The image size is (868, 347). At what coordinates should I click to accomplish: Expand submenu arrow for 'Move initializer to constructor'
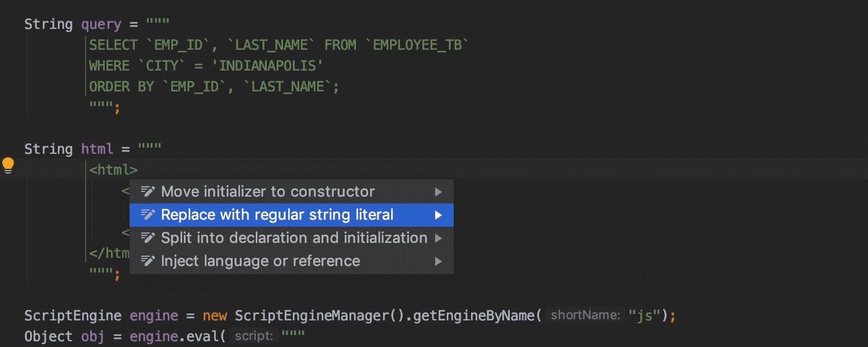click(x=439, y=191)
